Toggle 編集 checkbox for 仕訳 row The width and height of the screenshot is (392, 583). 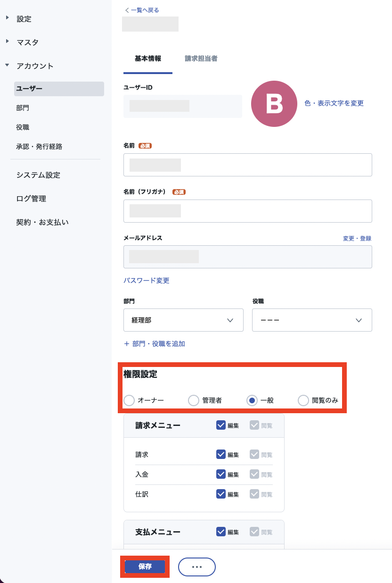tap(221, 494)
